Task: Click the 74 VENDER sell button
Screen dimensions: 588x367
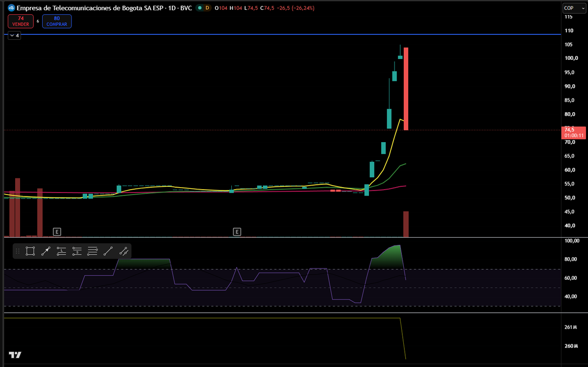Action: tap(21, 21)
